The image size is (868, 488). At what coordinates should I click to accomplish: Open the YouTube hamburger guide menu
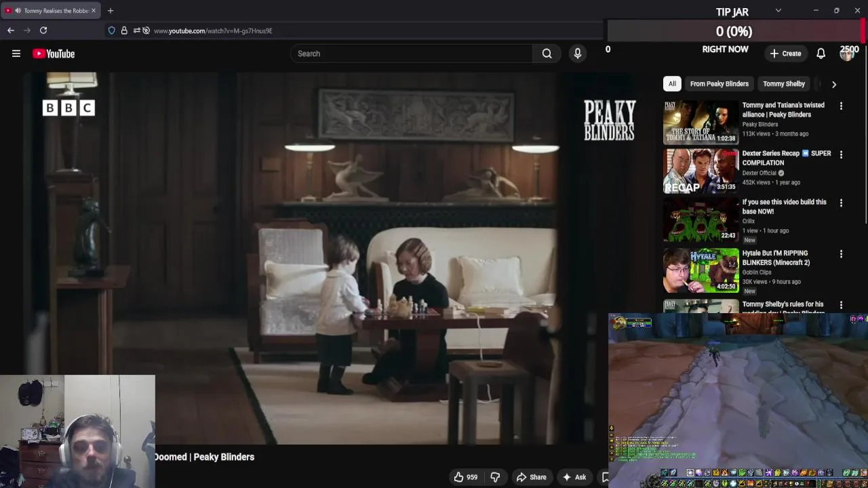coord(16,54)
